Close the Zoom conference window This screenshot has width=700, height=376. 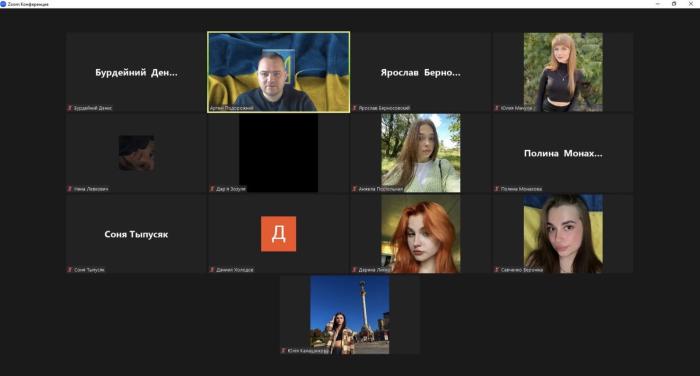pos(691,4)
